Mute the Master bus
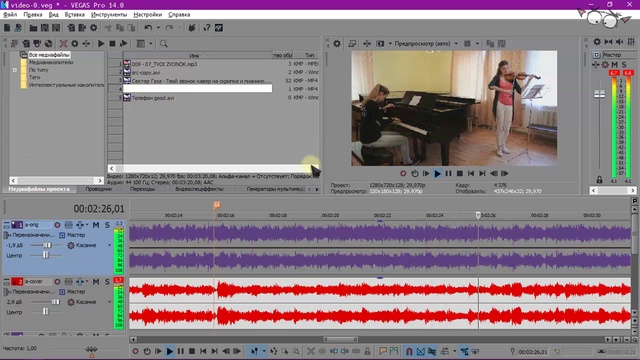Image resolution: width=640 pixels, height=360 pixels. coord(614,64)
